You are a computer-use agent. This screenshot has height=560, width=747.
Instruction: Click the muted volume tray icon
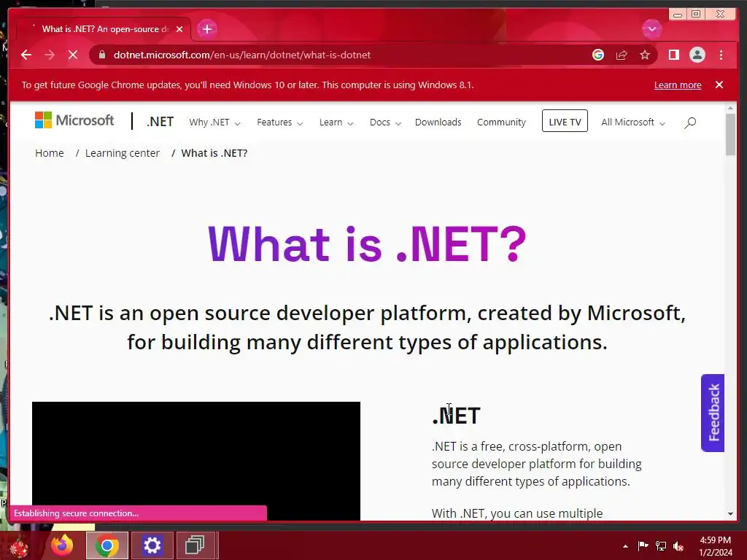(x=678, y=546)
